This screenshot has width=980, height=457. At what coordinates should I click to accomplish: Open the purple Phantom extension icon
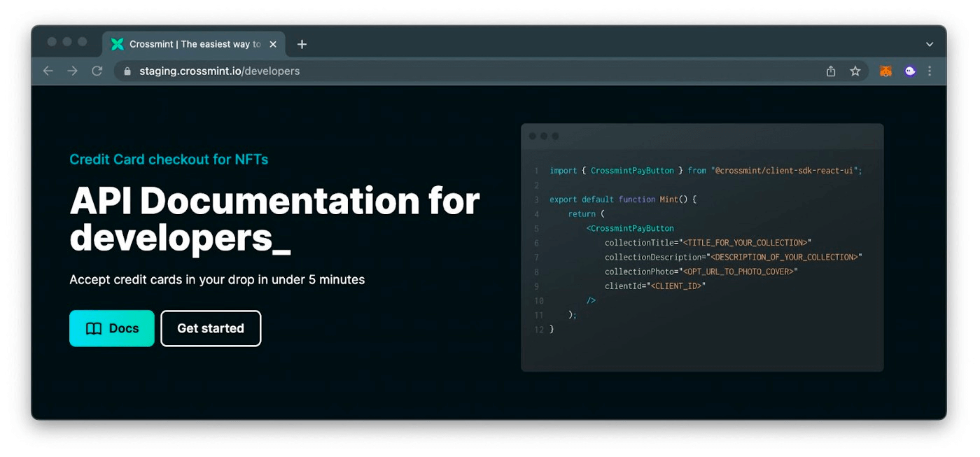click(x=910, y=71)
